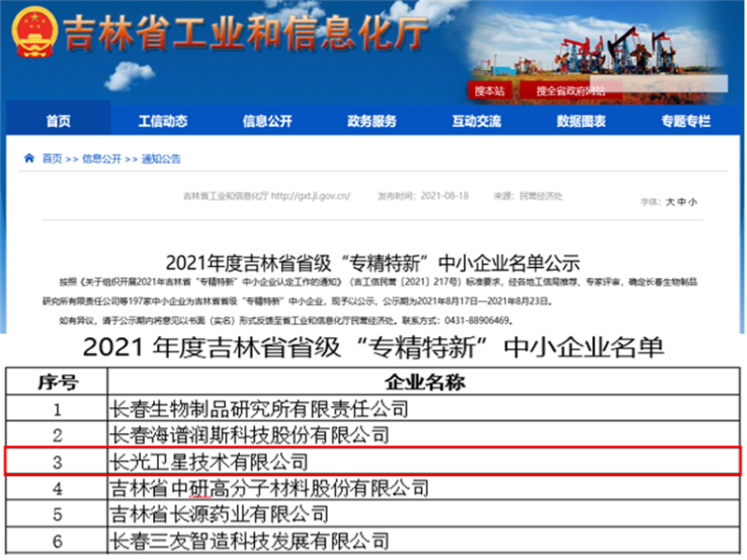The height and width of the screenshot is (560, 747).
Task: Select 搜全省政府网站 search option
Action: coord(570,91)
